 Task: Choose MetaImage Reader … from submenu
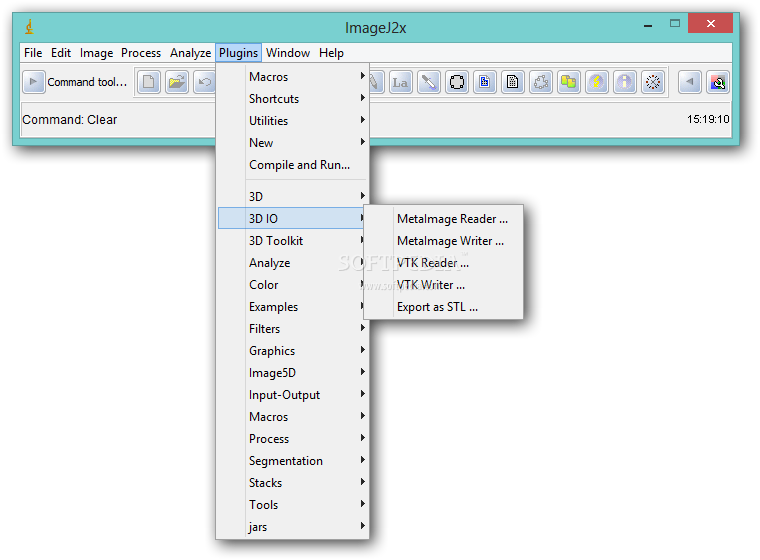(443, 219)
